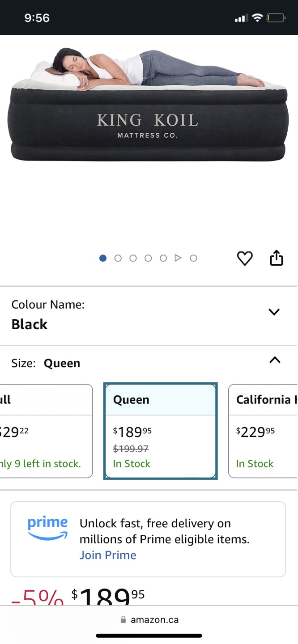
Task: Open the Colour Name Black selector
Action: click(149, 316)
